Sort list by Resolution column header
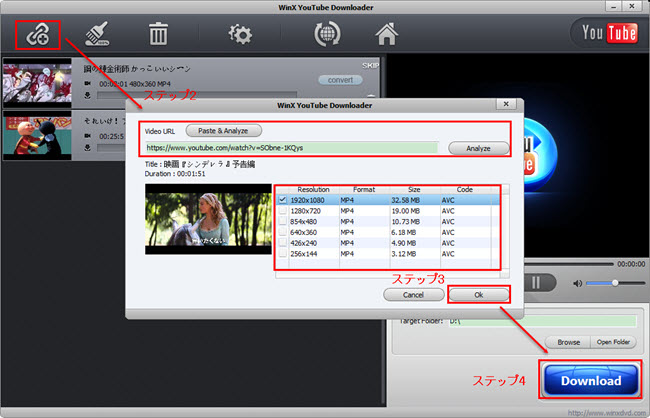650x418 pixels. [x=314, y=190]
